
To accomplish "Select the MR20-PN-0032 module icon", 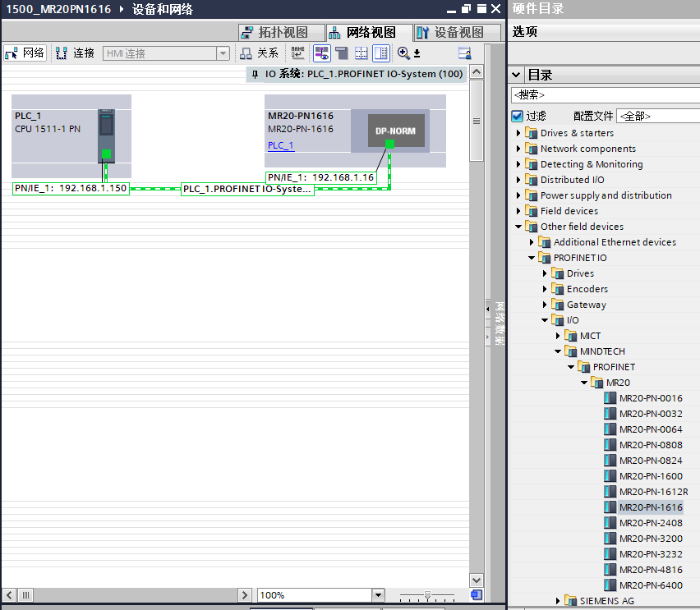I will pos(610,414).
